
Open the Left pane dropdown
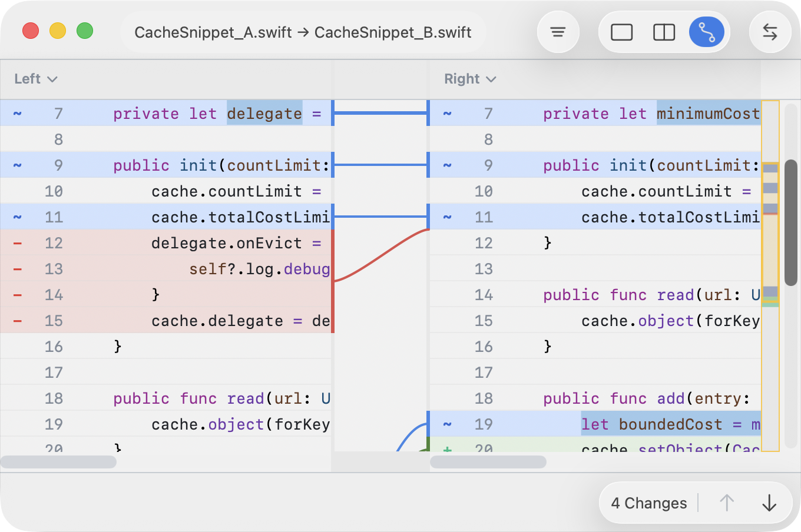35,79
